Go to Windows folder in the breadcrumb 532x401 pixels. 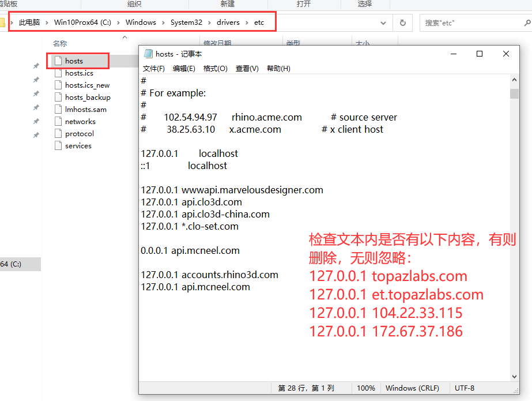coord(141,23)
